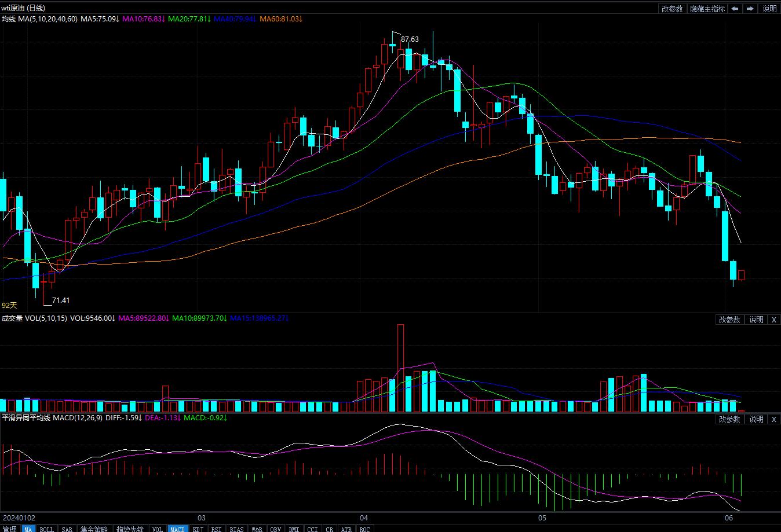Toggle 隐藏主指标 to hide main indicator
The width and height of the screenshot is (781, 532).
point(707,9)
